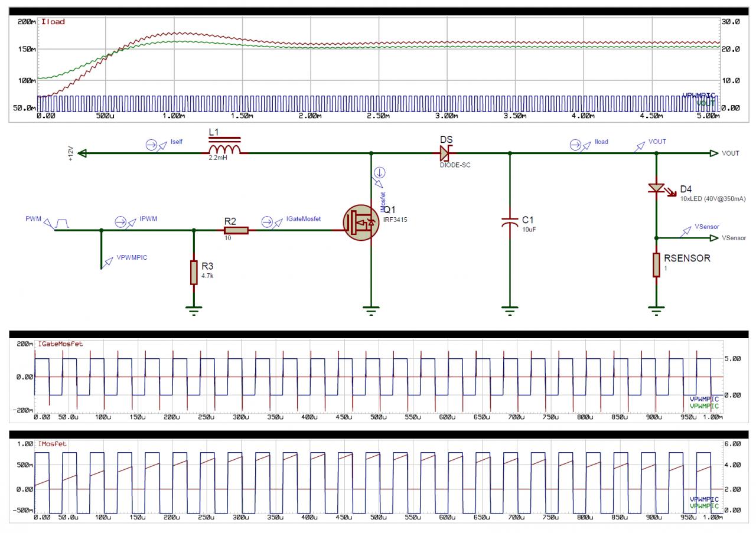Click the 4.00m time axis label
Screen dimensions: 756x533
582,117
